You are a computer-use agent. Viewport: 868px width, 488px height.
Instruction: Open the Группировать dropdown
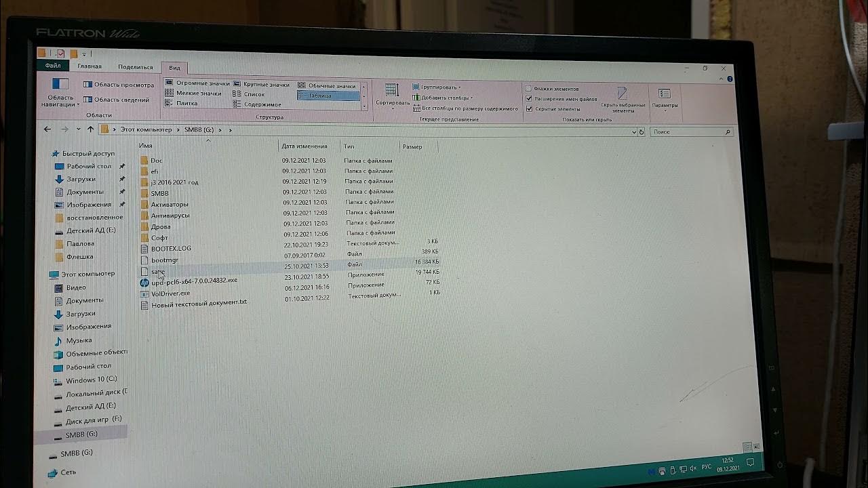click(x=436, y=87)
